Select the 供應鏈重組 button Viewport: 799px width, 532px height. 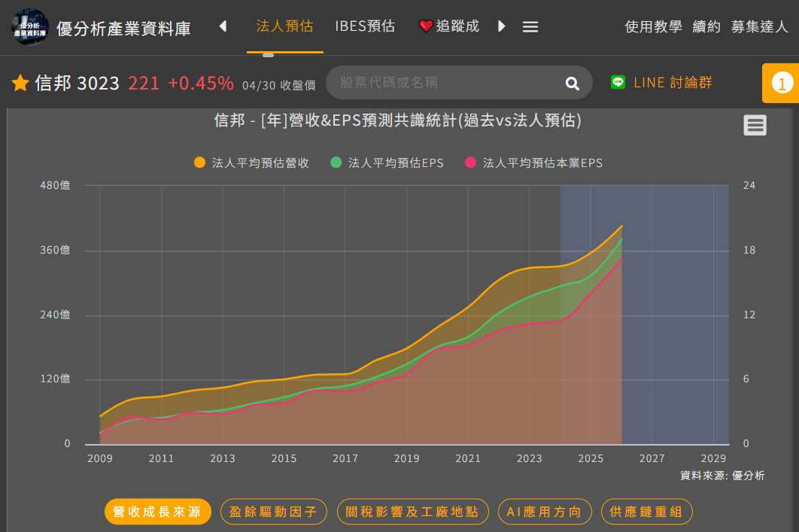(646, 512)
